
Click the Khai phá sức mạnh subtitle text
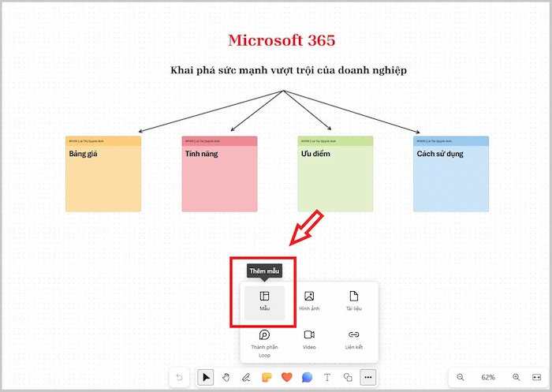point(289,70)
